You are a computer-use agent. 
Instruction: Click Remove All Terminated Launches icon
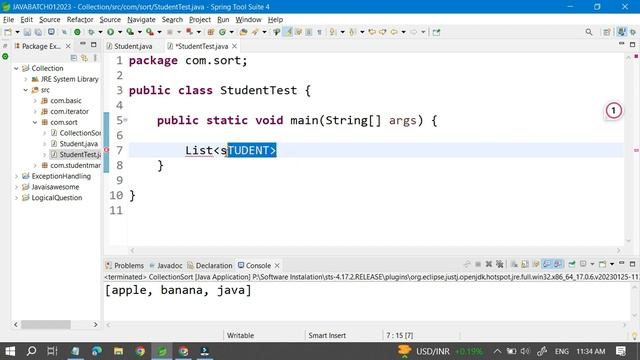click(500, 264)
